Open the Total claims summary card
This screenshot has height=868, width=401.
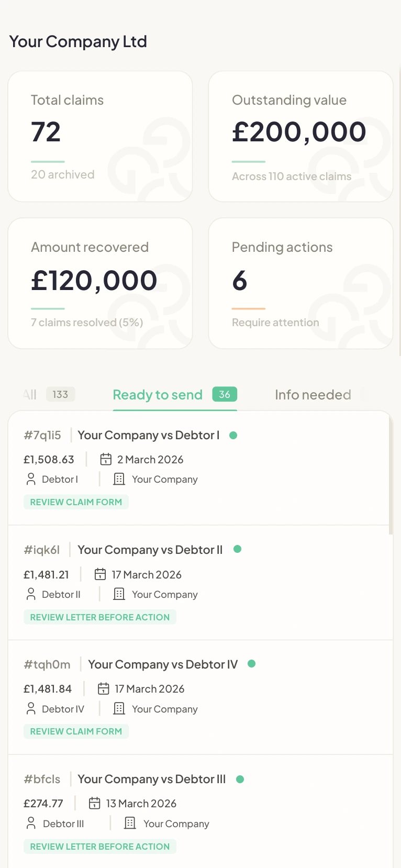100,136
